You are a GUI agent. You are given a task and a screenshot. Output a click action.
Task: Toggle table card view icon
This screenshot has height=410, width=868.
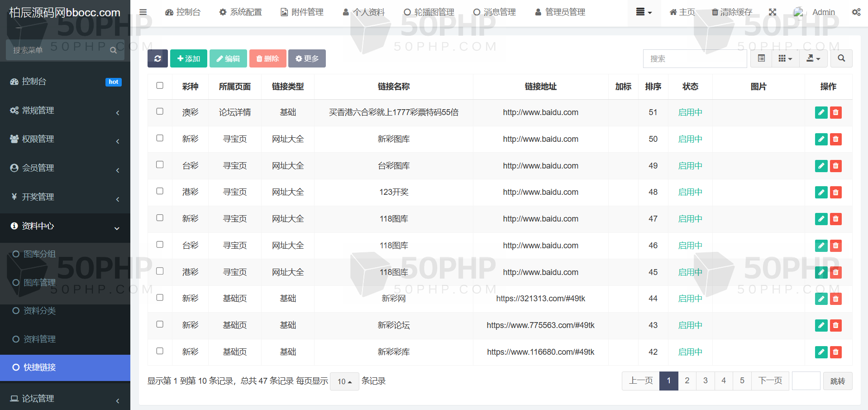(x=761, y=58)
